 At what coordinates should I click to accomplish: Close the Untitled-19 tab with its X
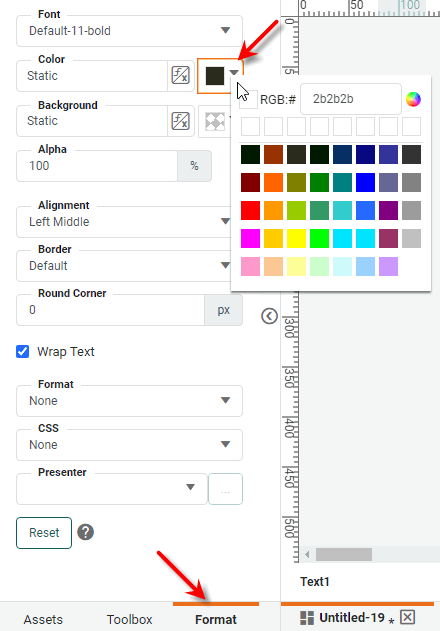pos(407,617)
